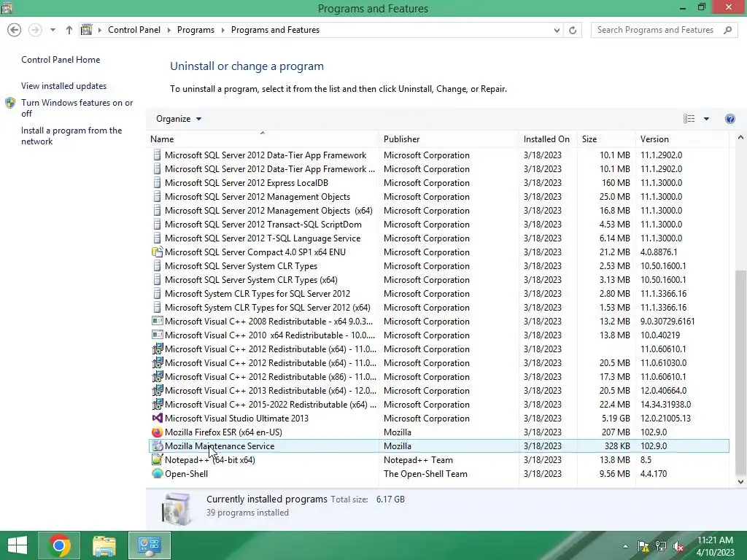Click the Refresh button
Viewport: 747px width, 560px height.
coord(573,30)
